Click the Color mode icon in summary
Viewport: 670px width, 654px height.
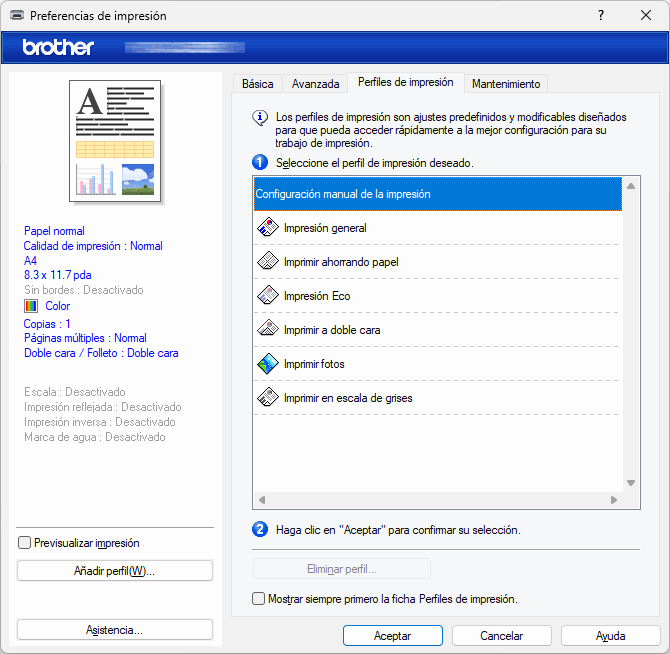(31, 306)
